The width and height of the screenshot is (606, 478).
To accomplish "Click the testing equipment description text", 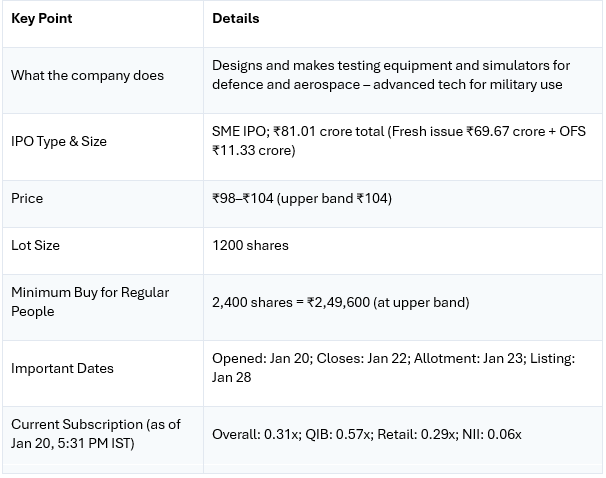I will pyautogui.click(x=390, y=66).
